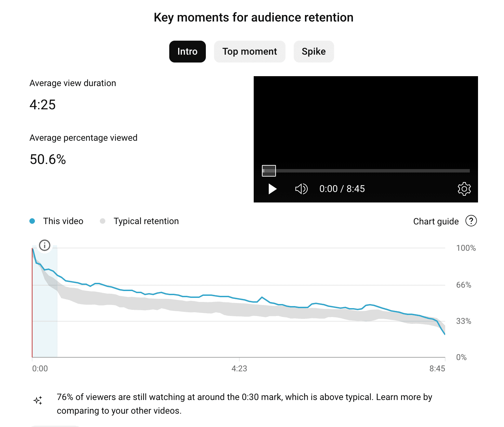Click the gray 'Typical retention' legend dot

click(102, 221)
